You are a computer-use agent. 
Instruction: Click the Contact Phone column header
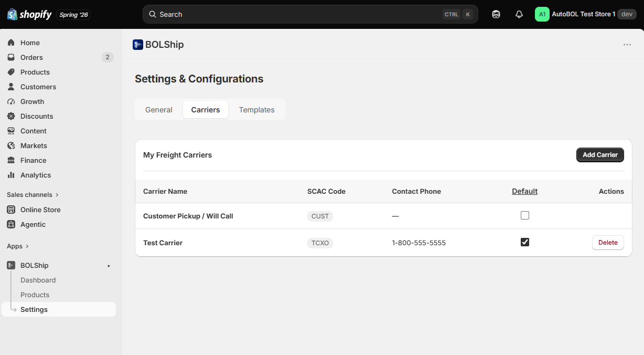point(416,191)
